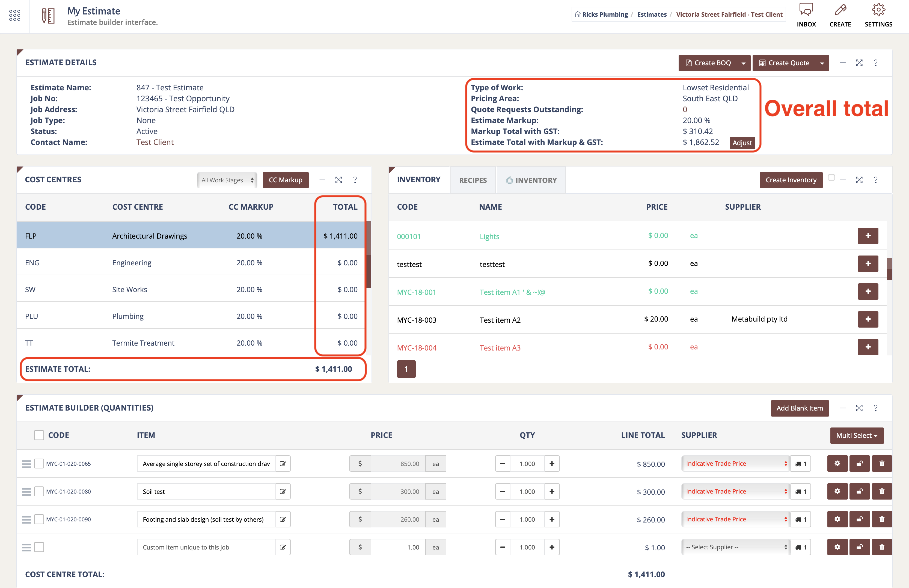The height and width of the screenshot is (588, 909).
Task: Tick the checkbox for MYC-01-020-0080
Action: coord(39,491)
